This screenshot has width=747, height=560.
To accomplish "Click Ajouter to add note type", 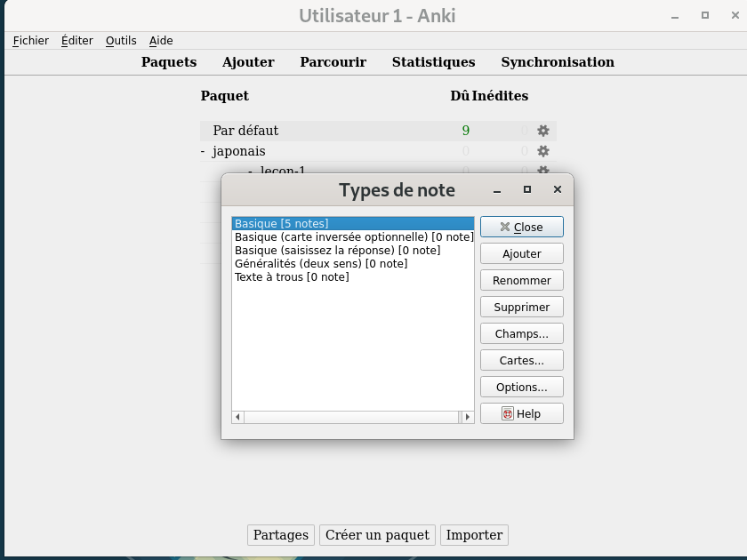I will tap(521, 253).
